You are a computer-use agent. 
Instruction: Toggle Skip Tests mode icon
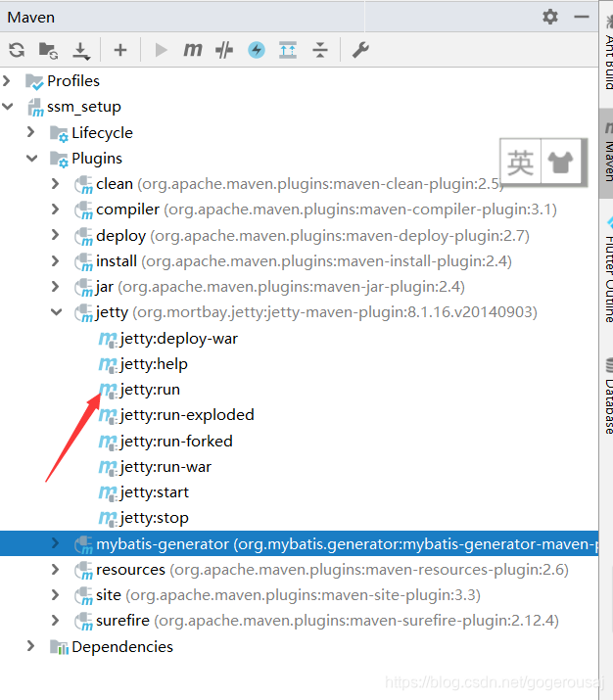pos(224,50)
